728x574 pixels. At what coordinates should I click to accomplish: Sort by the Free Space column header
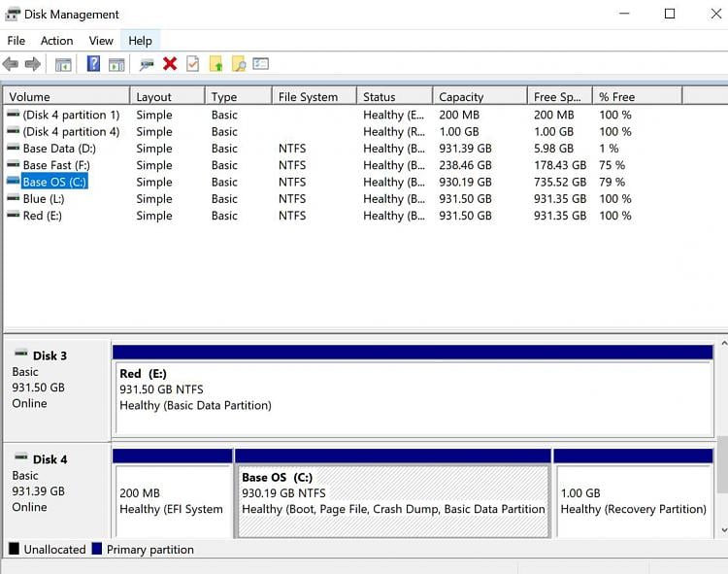coord(560,96)
